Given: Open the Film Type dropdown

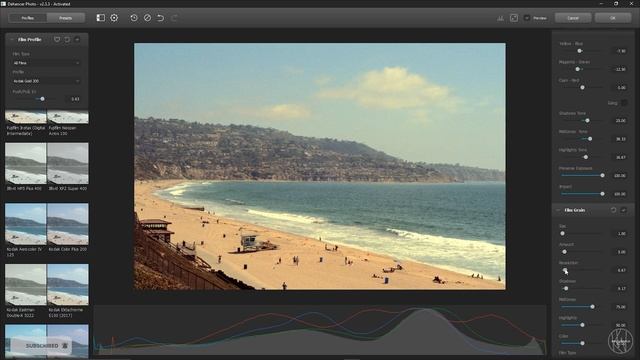Looking at the screenshot, I should coord(46,63).
